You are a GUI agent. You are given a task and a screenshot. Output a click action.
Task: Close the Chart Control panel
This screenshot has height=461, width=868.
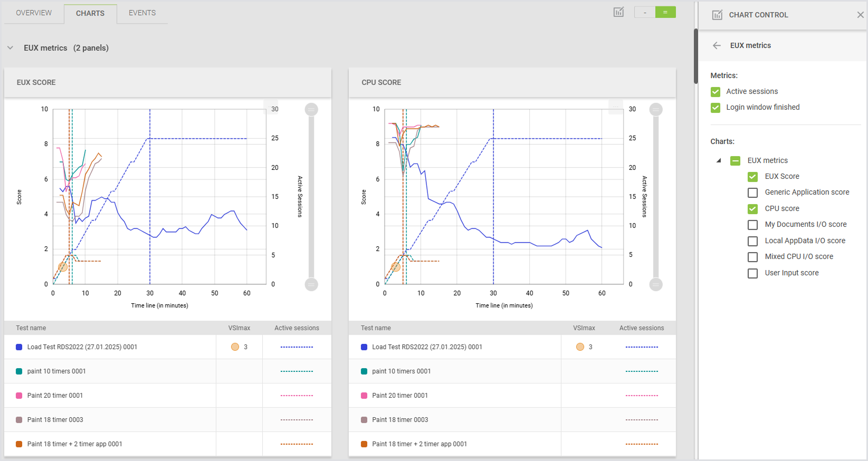tap(860, 15)
